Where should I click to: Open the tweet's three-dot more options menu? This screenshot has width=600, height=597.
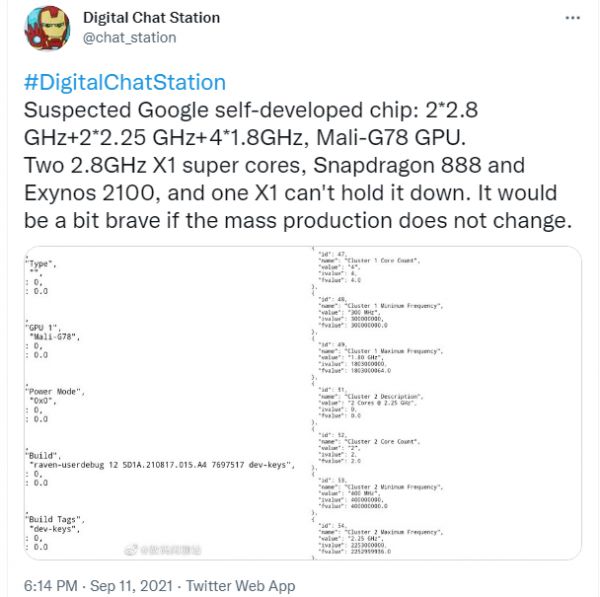pyautogui.click(x=569, y=17)
